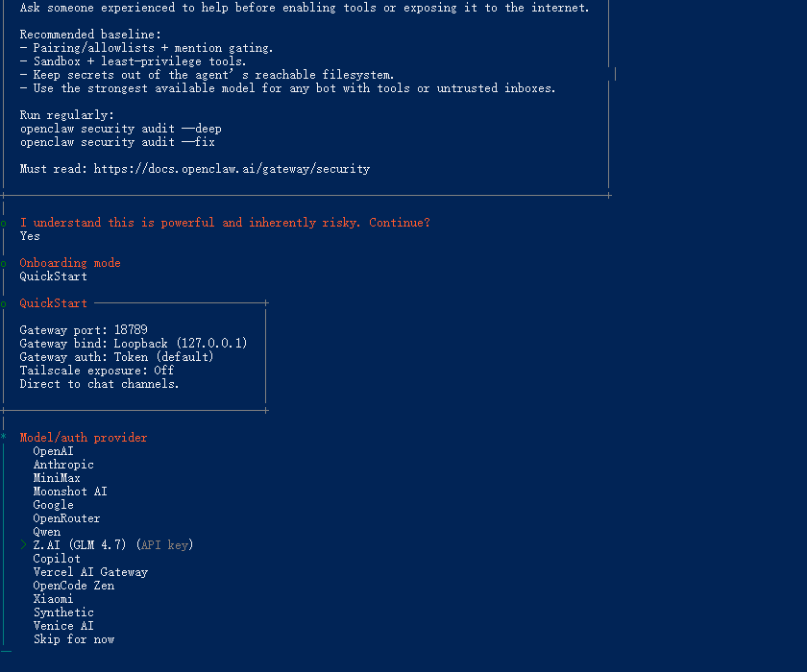This screenshot has height=672, width=807.
Task: Select the Qwen option
Action: [x=46, y=532]
